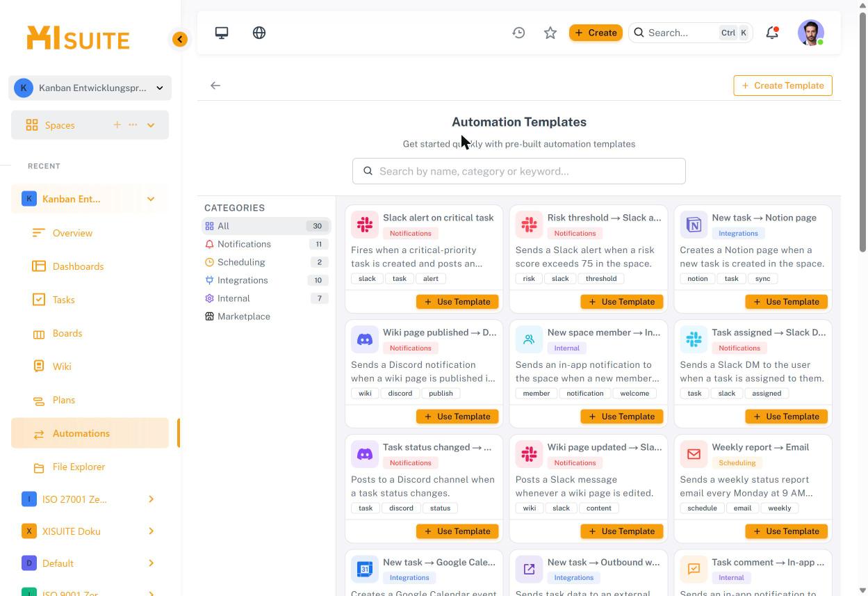
Task: Use the New task to Notion page template
Action: click(786, 302)
